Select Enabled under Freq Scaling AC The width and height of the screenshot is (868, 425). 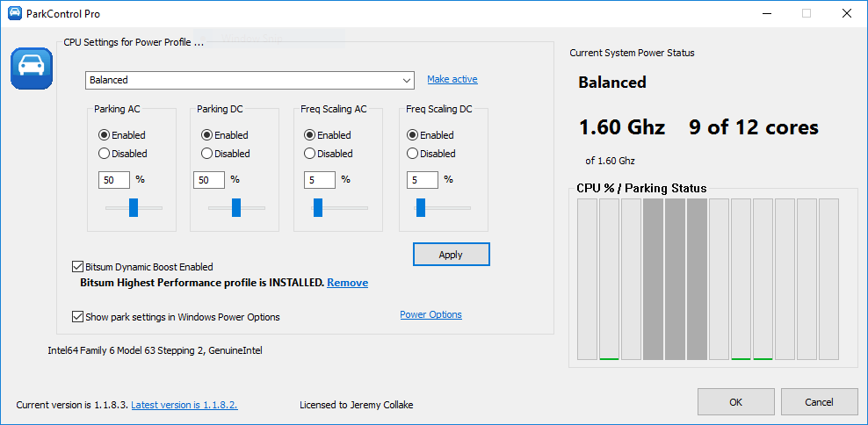(x=328, y=135)
